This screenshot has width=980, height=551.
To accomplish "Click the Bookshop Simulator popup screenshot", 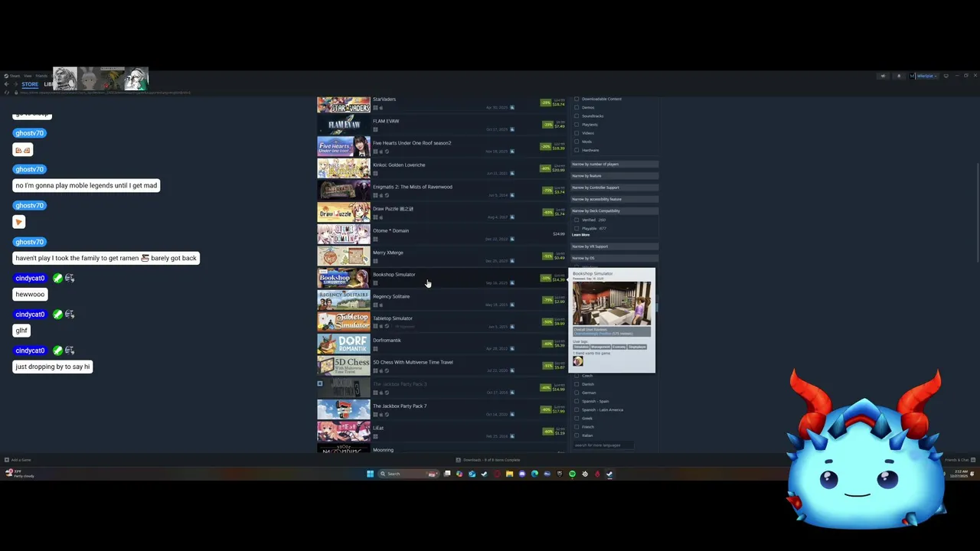I will 612,303.
